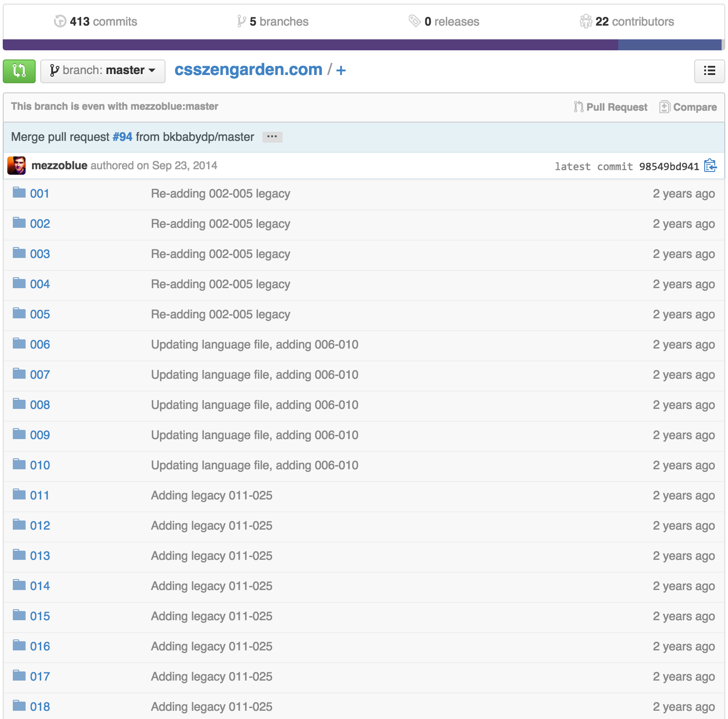This screenshot has height=719, width=728.
Task: Show the 22 contributors tab
Action: pos(627,21)
